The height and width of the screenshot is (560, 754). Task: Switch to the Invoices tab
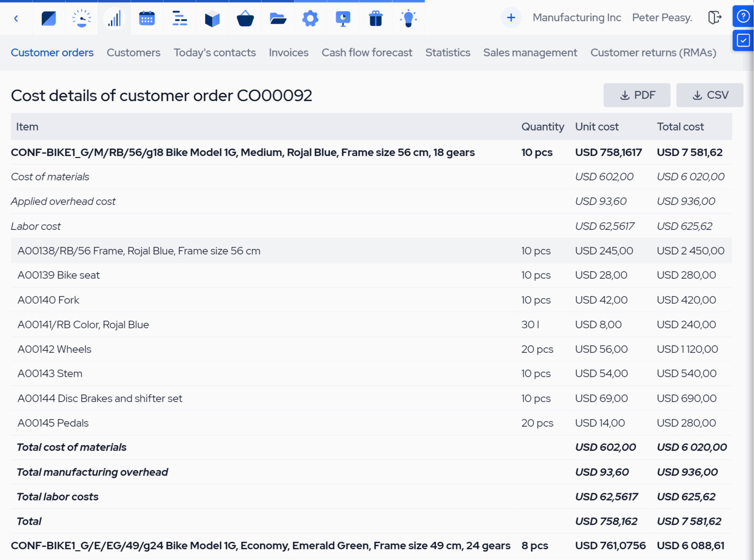[x=289, y=53]
